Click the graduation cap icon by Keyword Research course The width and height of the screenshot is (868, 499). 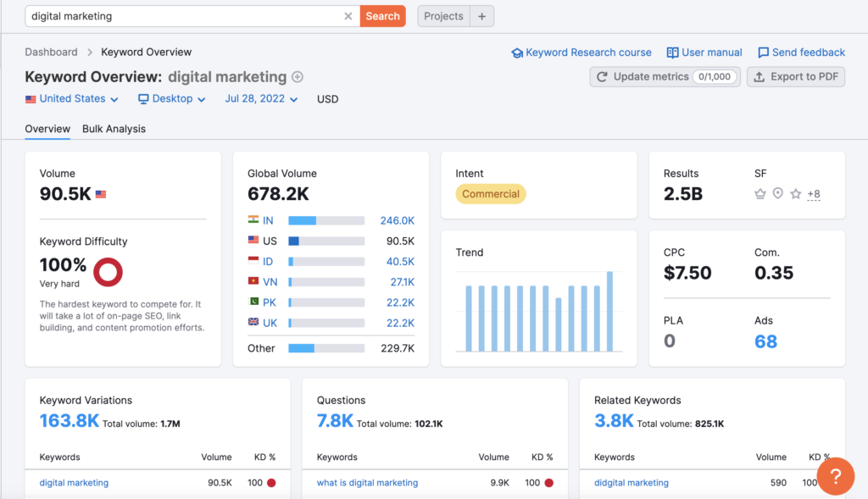click(517, 53)
